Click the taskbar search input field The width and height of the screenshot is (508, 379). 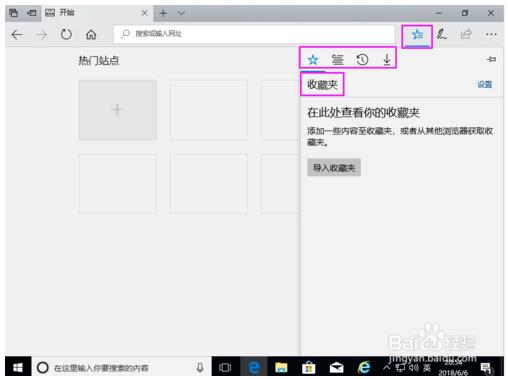click(122, 368)
